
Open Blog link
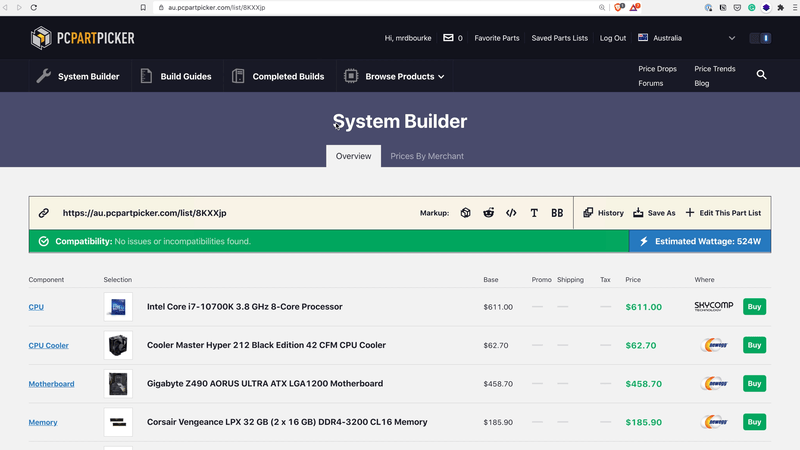click(702, 83)
